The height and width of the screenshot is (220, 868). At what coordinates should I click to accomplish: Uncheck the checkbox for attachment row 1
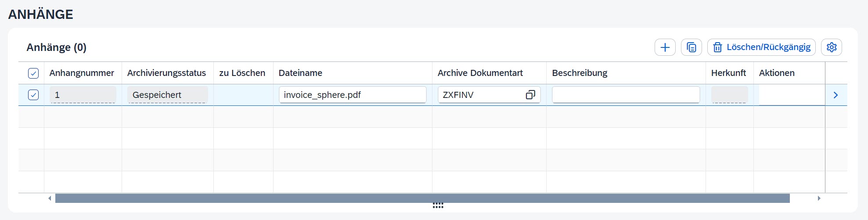pyautogui.click(x=33, y=95)
